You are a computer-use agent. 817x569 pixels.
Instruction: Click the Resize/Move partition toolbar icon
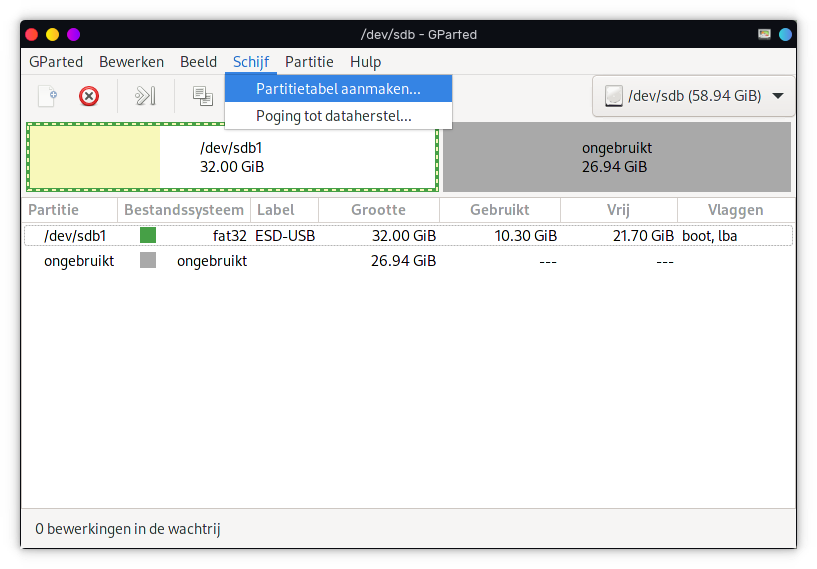point(146,96)
